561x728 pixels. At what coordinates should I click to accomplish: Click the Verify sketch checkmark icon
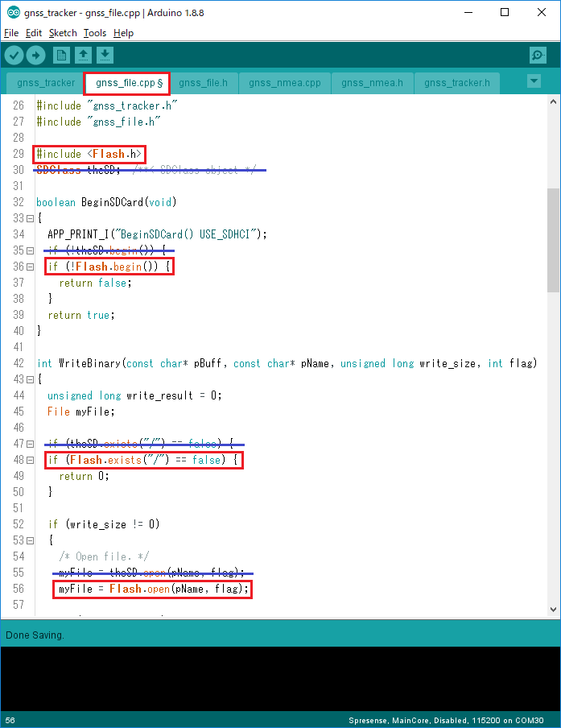[x=14, y=55]
